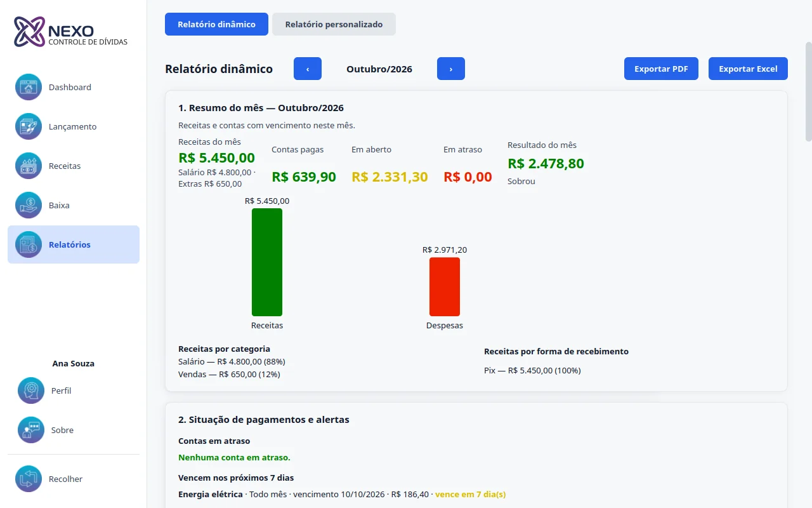Click the Ana Souza user name
This screenshot has height=508, width=812.
click(x=74, y=364)
